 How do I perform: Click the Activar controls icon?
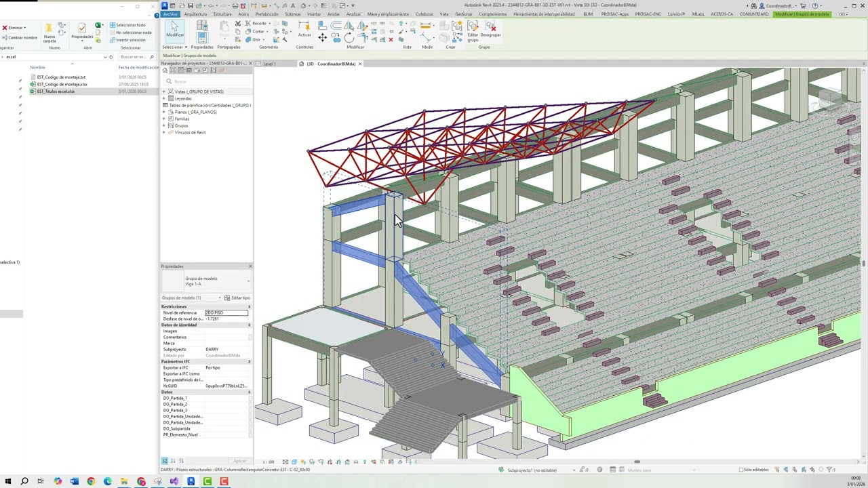pyautogui.click(x=304, y=28)
